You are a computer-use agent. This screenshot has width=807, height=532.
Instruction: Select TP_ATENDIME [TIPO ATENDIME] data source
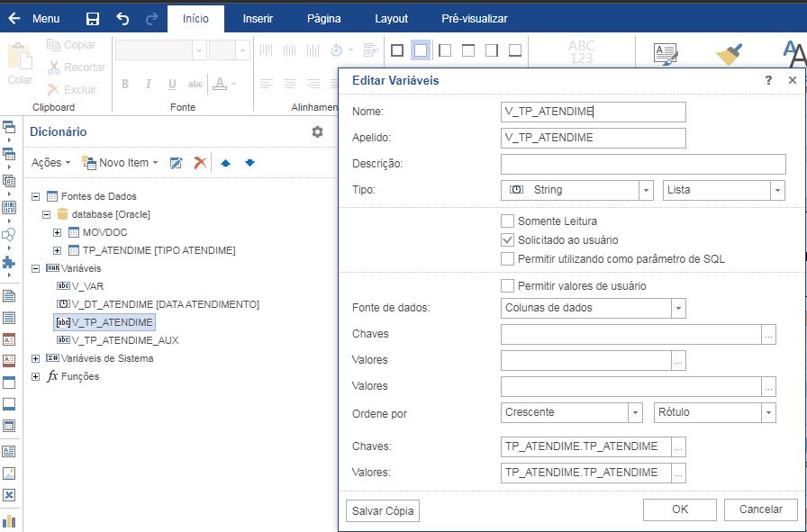pos(152,250)
